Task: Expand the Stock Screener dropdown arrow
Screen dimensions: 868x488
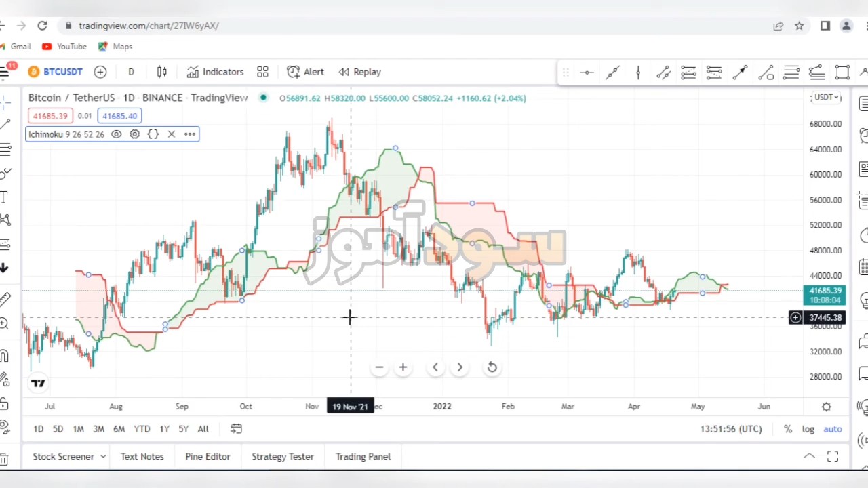Action: click(x=103, y=457)
